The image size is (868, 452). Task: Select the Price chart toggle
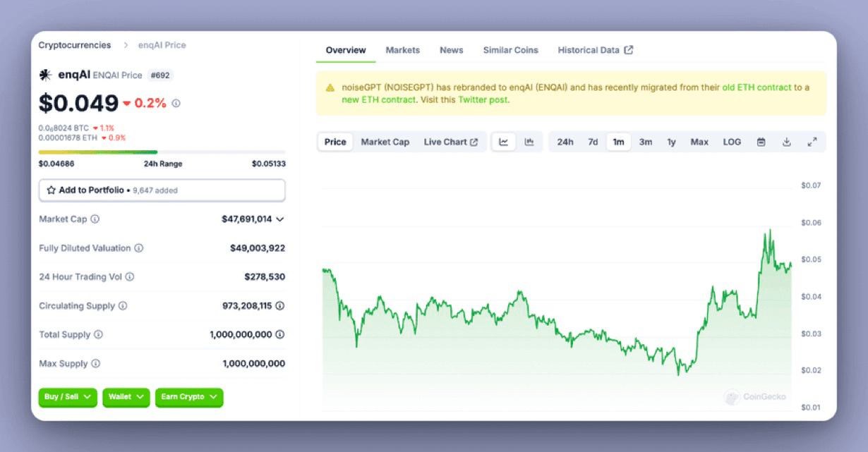coord(335,142)
